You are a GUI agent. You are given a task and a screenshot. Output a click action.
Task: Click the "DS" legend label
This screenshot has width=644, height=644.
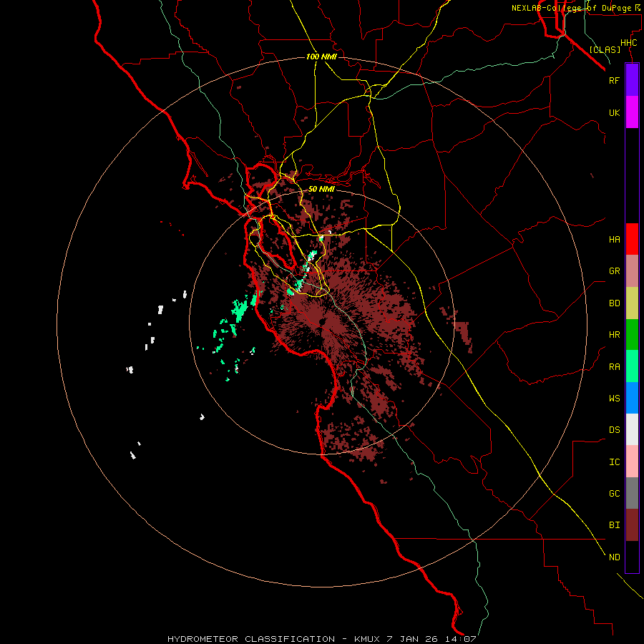pyautogui.click(x=614, y=430)
